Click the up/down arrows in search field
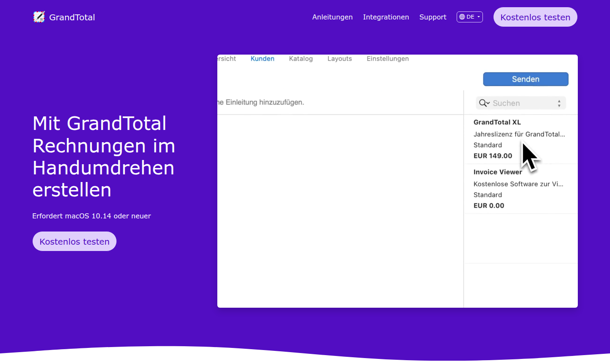The image size is (610, 364). (559, 103)
